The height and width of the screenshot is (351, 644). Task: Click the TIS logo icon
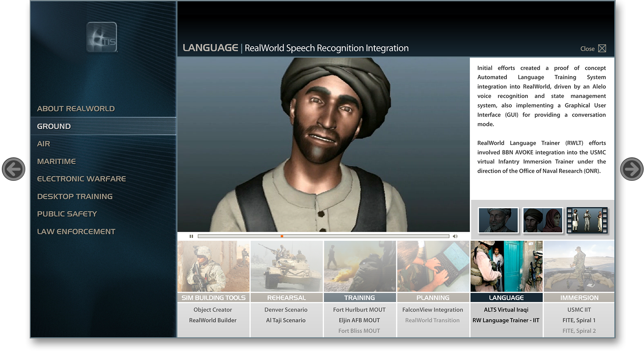coord(102,37)
